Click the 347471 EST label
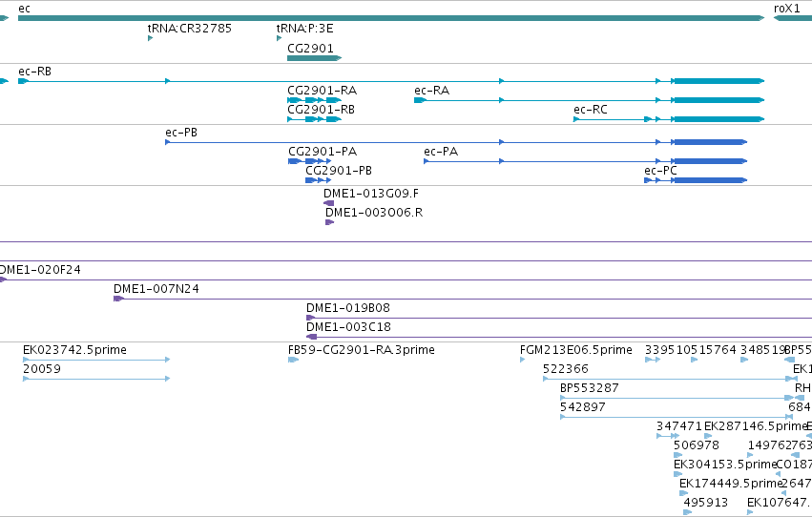812x517 pixels. click(x=679, y=426)
